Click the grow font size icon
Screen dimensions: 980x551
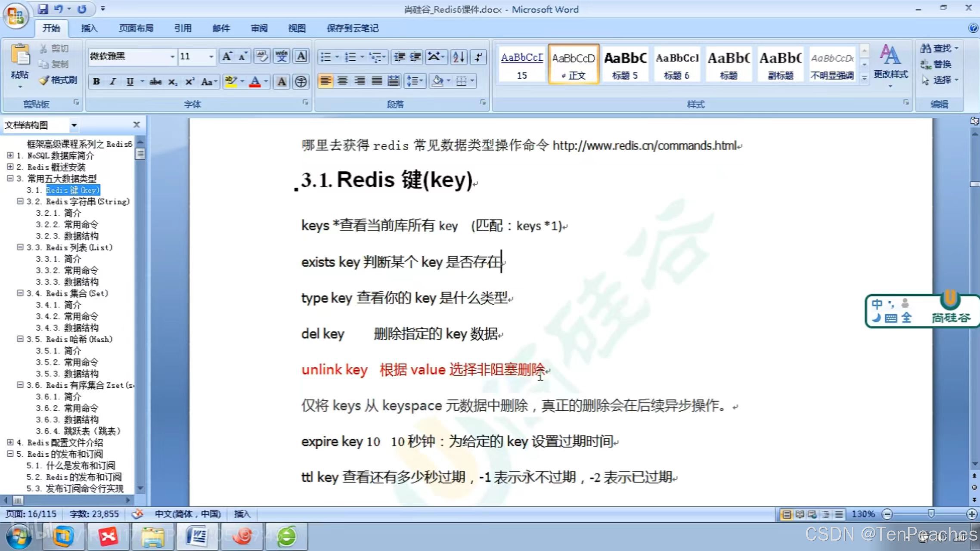226,56
